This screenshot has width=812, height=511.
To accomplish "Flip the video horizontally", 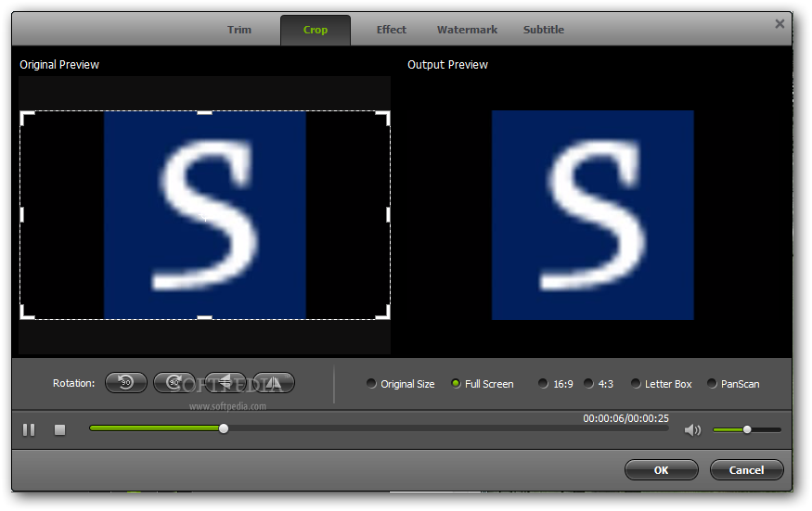I will coord(274,383).
